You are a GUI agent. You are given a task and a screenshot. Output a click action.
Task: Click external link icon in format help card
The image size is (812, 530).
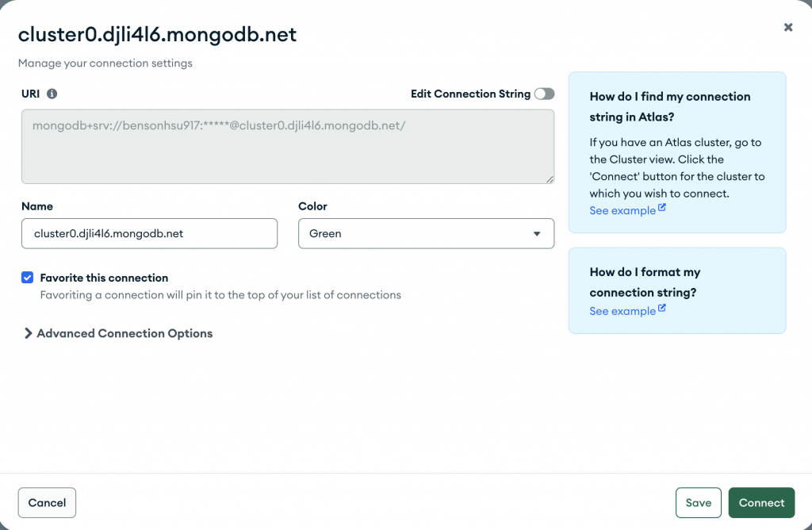[662, 309]
